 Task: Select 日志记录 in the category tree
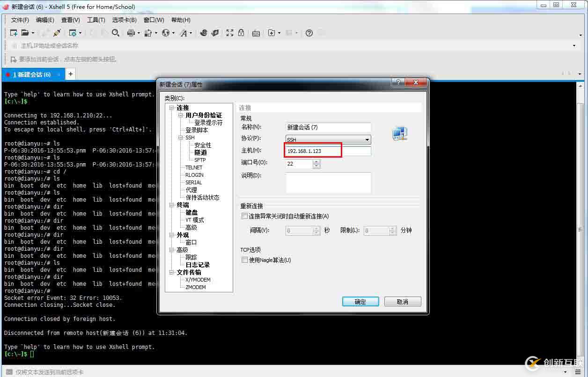tap(198, 265)
